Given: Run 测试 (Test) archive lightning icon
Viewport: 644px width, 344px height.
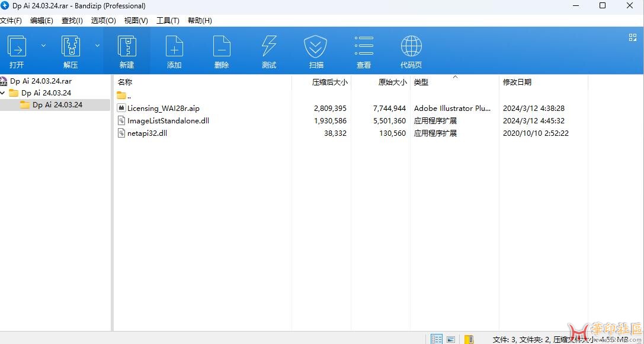Looking at the screenshot, I should [x=269, y=51].
